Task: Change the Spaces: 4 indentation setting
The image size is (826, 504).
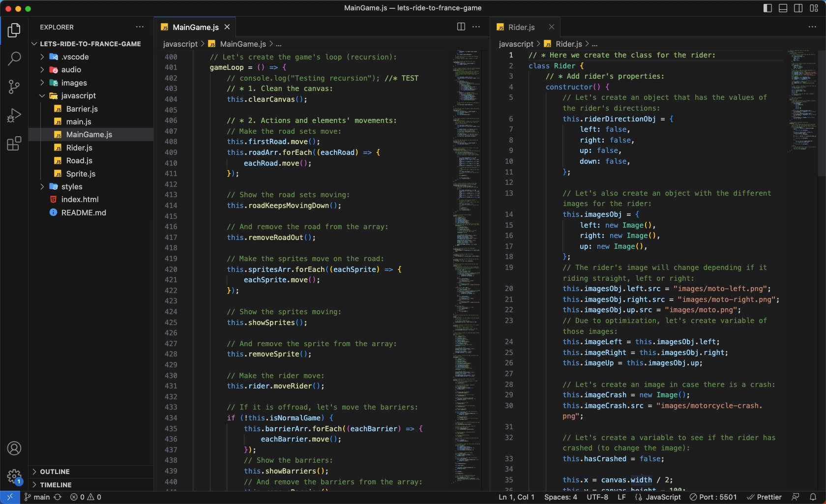Action: click(x=560, y=497)
